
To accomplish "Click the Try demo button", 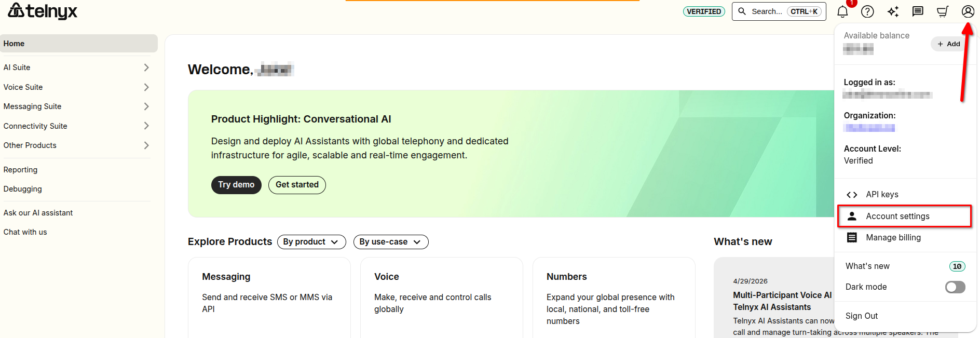I will [236, 185].
